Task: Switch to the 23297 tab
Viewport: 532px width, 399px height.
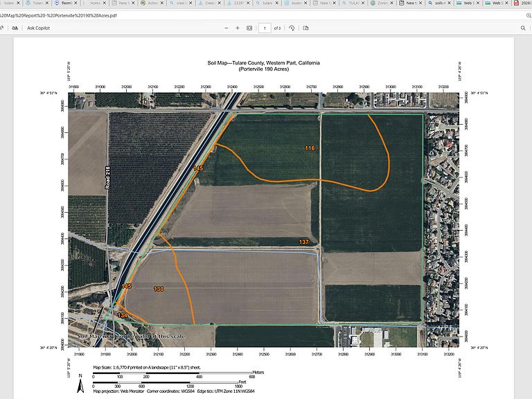Action: coord(239,3)
